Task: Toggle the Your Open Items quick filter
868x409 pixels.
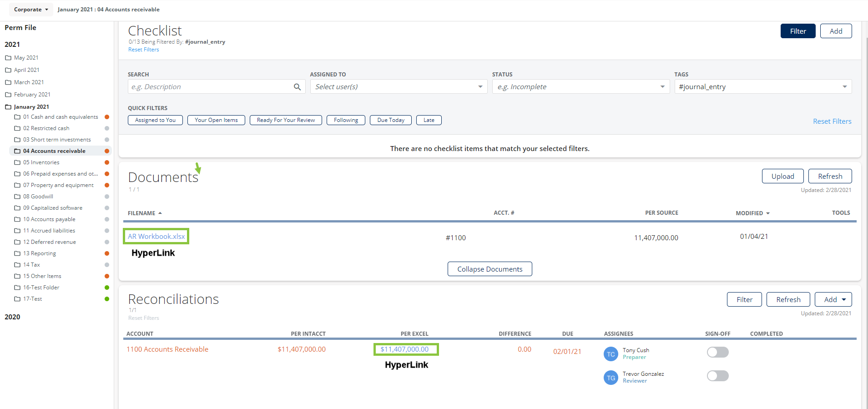Action: [216, 120]
